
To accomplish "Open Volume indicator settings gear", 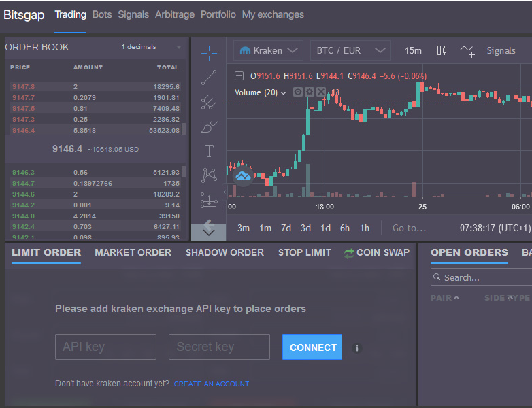I will click(x=309, y=92).
